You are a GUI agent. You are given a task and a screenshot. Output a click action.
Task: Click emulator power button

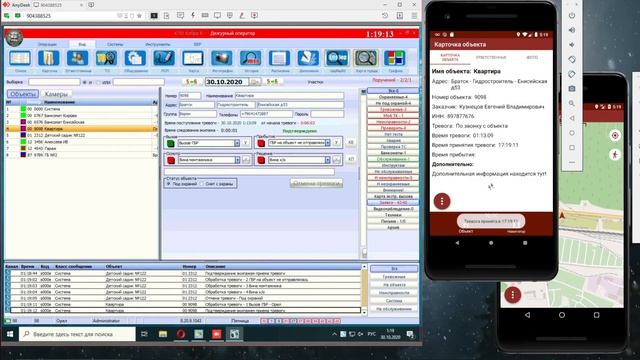[572, 16]
